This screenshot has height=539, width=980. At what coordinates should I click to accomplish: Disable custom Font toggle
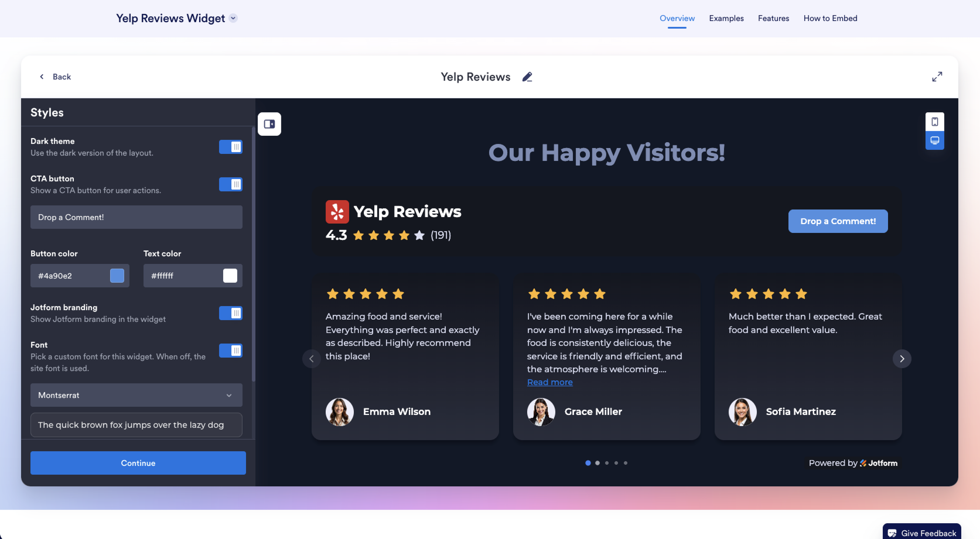230,351
